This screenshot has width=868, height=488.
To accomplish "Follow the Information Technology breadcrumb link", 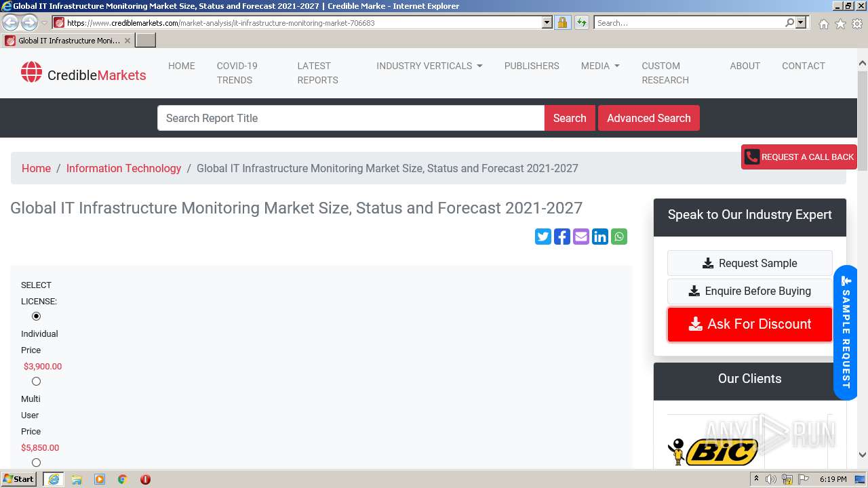I will [x=123, y=168].
